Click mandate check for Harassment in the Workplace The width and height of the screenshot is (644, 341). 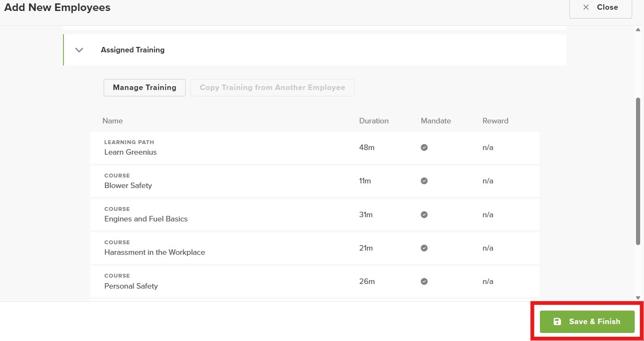(424, 248)
